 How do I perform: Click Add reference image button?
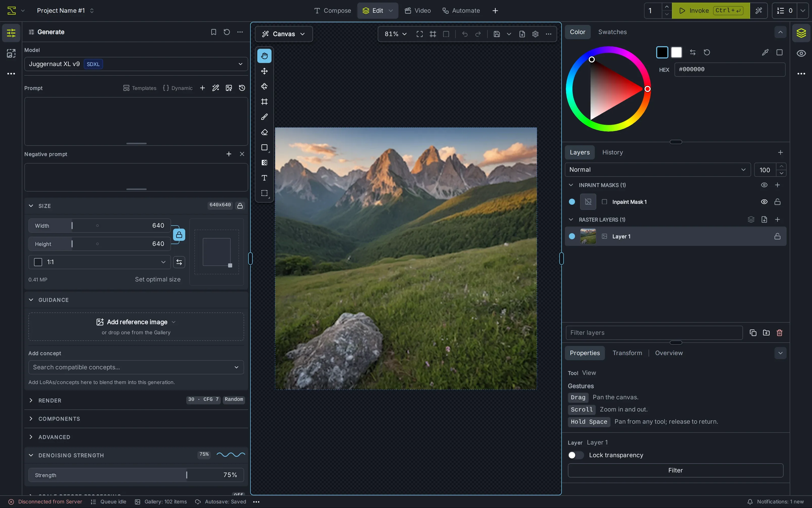pos(136,322)
